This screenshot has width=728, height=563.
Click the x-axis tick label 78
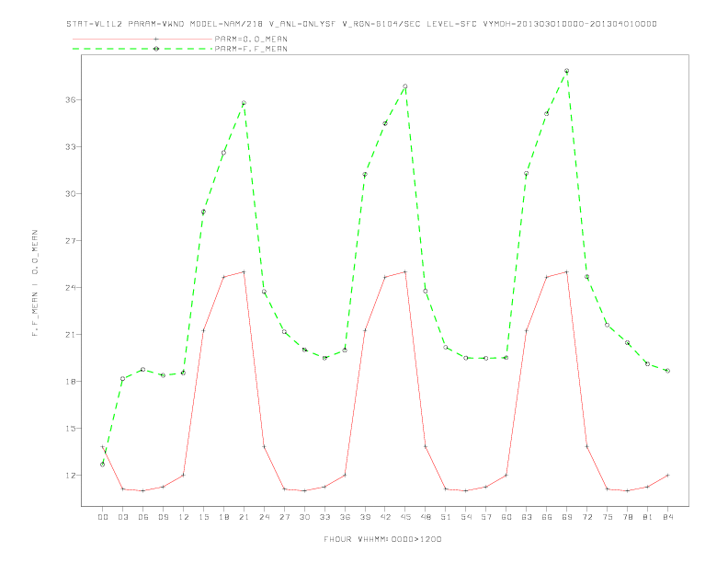[627, 517]
